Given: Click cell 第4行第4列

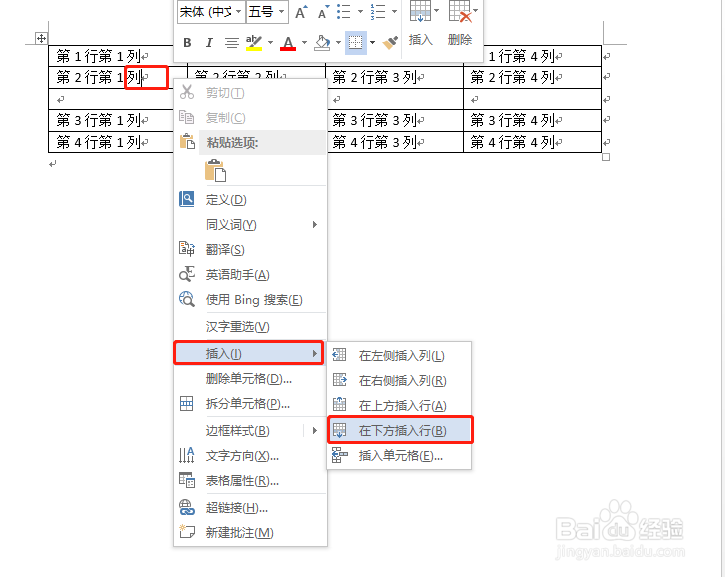Looking at the screenshot, I should pos(532,142).
